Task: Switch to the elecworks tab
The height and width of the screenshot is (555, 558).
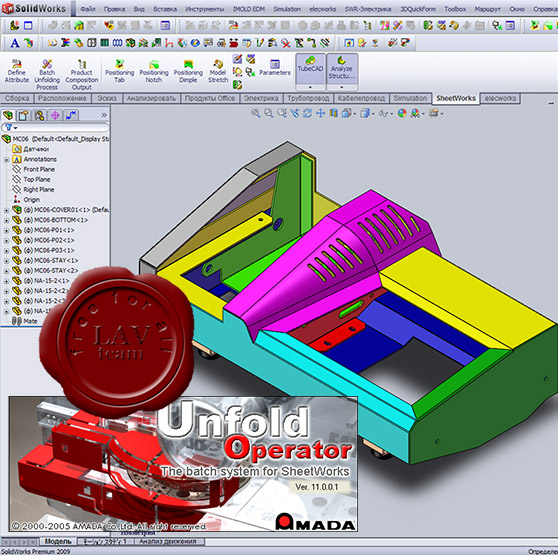Action: [x=500, y=98]
